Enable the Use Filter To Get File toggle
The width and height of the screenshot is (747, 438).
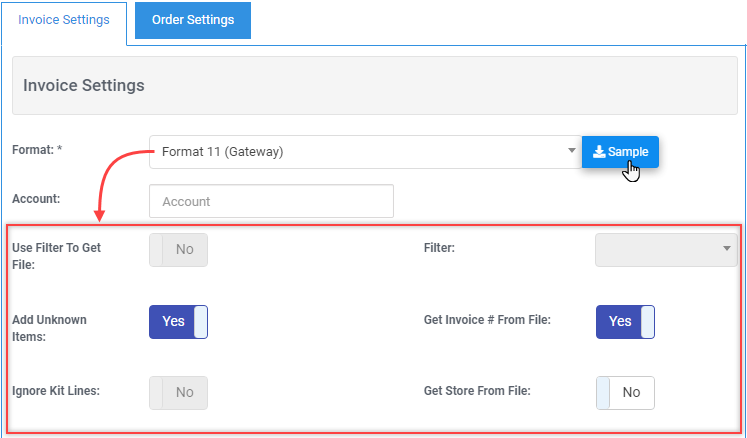pos(178,250)
